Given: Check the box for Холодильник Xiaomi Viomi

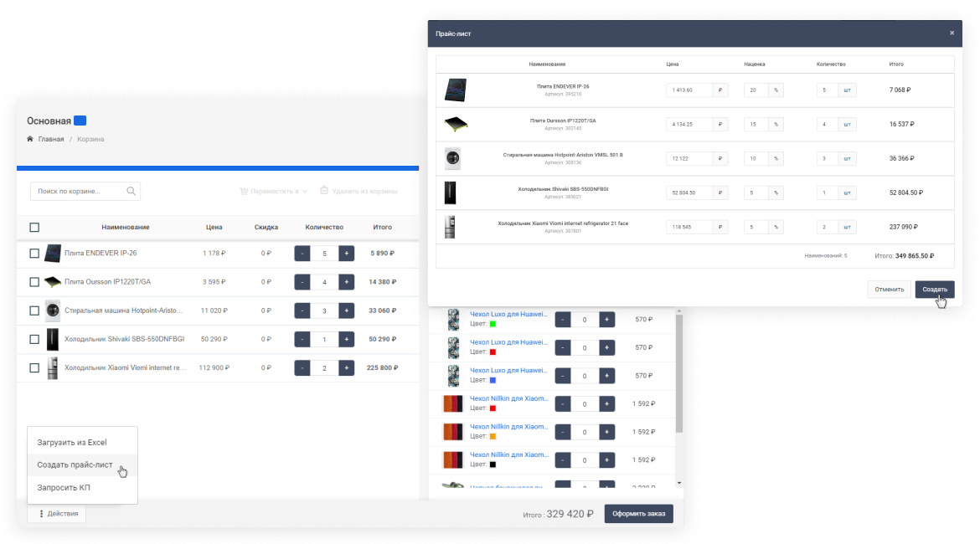Looking at the screenshot, I should point(34,368).
